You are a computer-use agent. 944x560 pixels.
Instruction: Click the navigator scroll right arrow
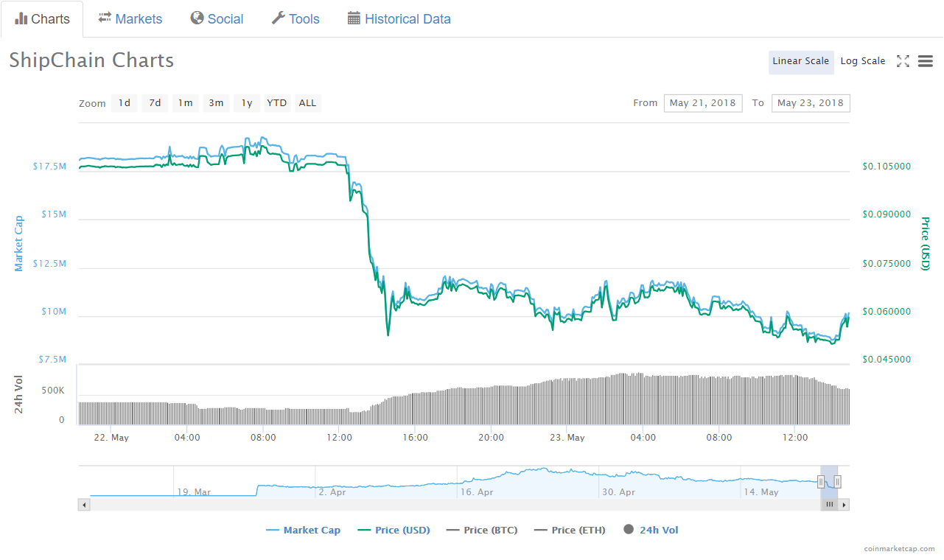coord(845,505)
